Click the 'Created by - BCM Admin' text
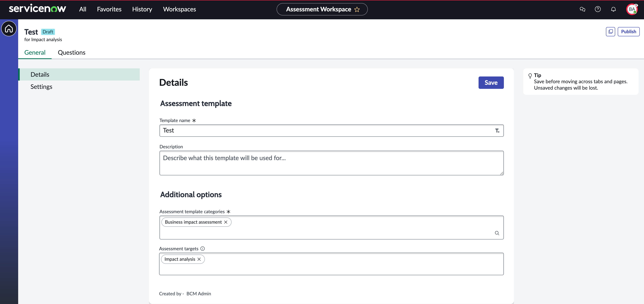Screen dimensions: 644x304 185,294
